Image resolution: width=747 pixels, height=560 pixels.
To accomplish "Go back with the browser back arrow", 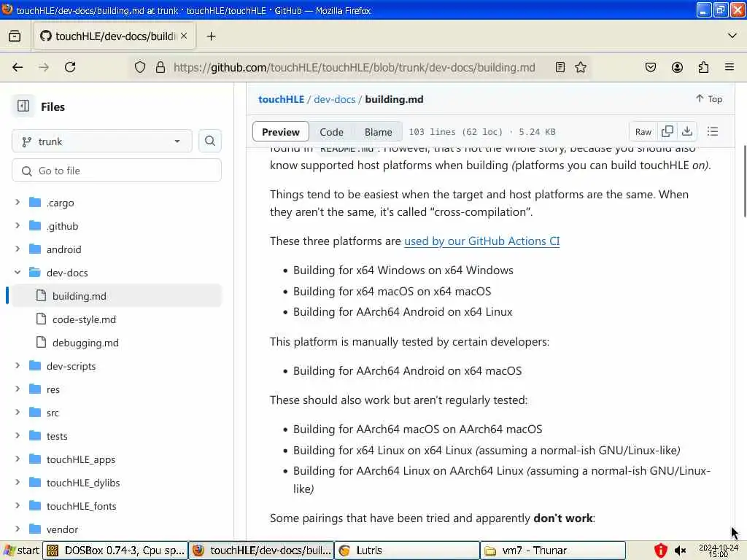I will [x=18, y=67].
